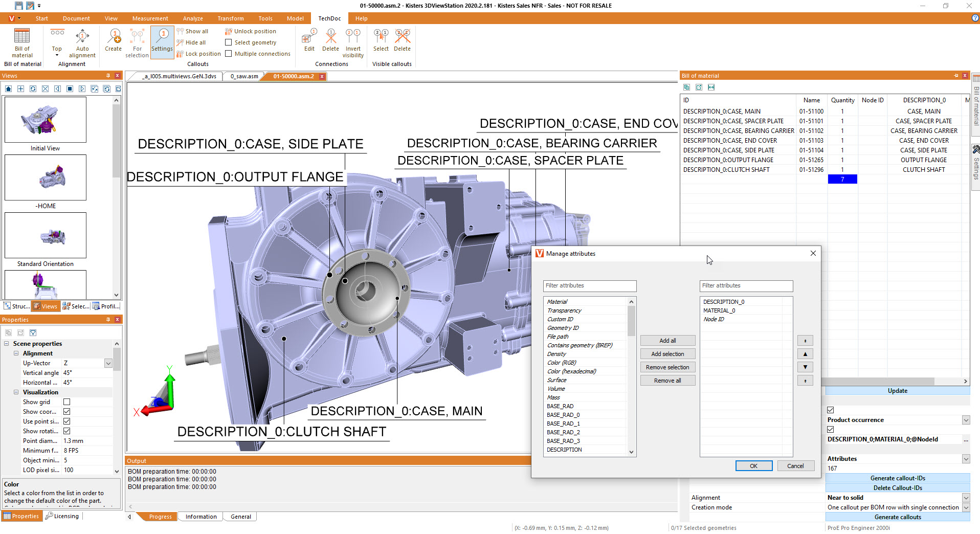980x534 pixels.
Task: Open Attributes dropdown
Action: (966, 459)
